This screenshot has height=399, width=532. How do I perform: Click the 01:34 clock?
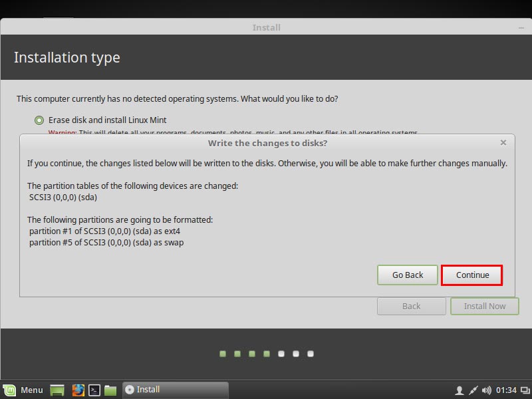506,390
